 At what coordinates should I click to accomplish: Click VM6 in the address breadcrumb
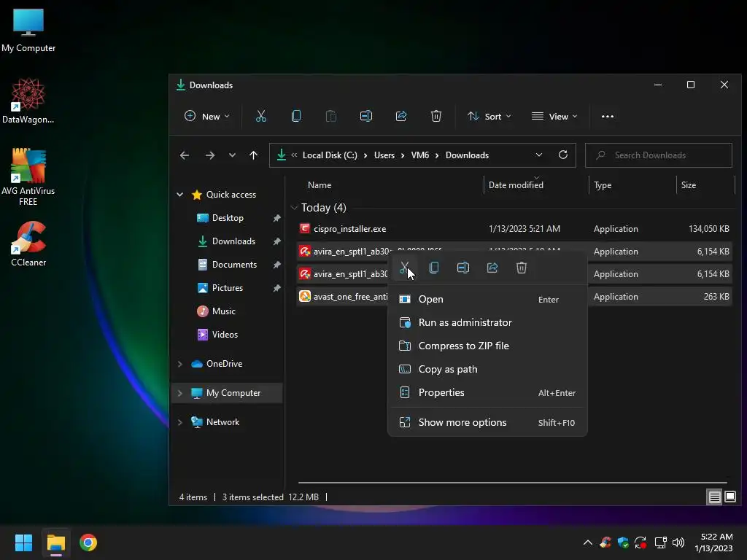tap(419, 155)
